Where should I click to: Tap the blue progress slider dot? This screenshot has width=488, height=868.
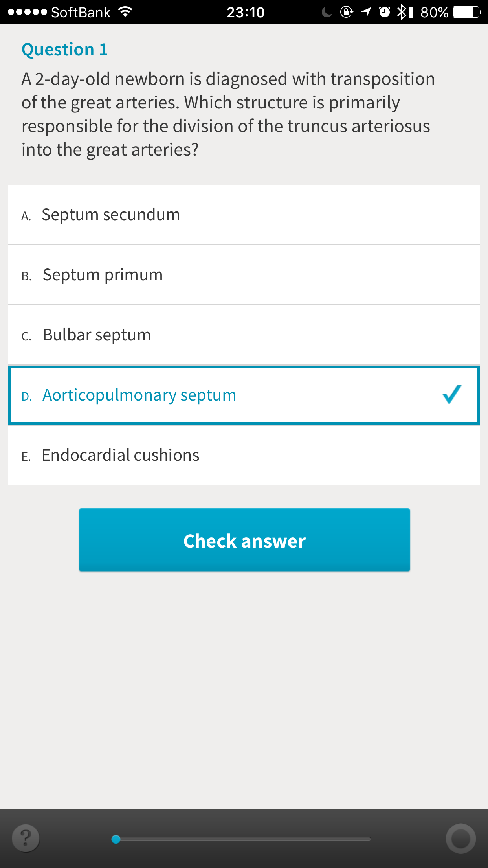tap(116, 839)
